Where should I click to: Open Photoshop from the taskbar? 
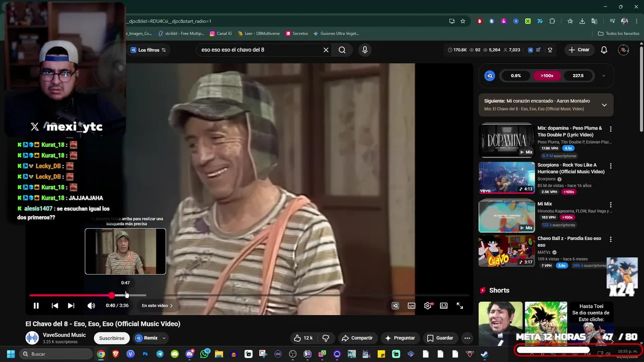[145, 354]
